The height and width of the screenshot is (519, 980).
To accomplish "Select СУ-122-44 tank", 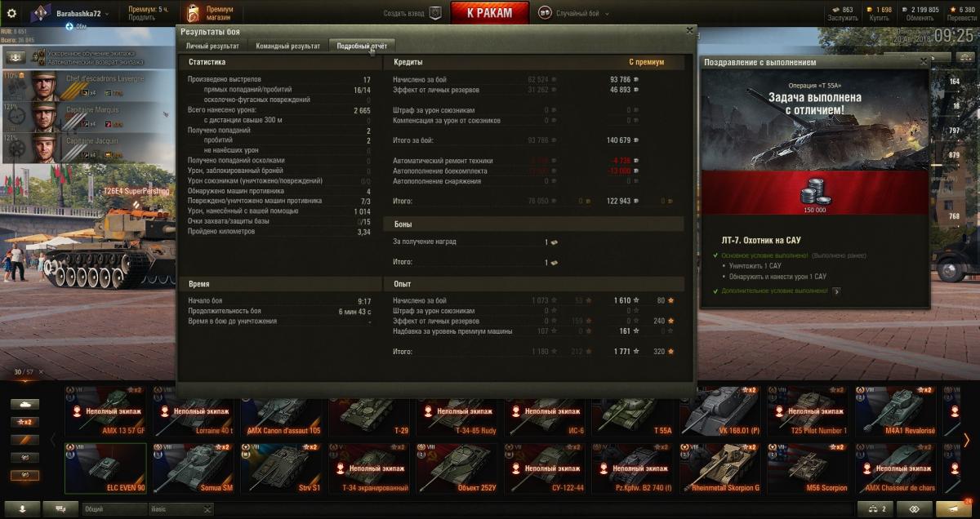I will 545,468.
